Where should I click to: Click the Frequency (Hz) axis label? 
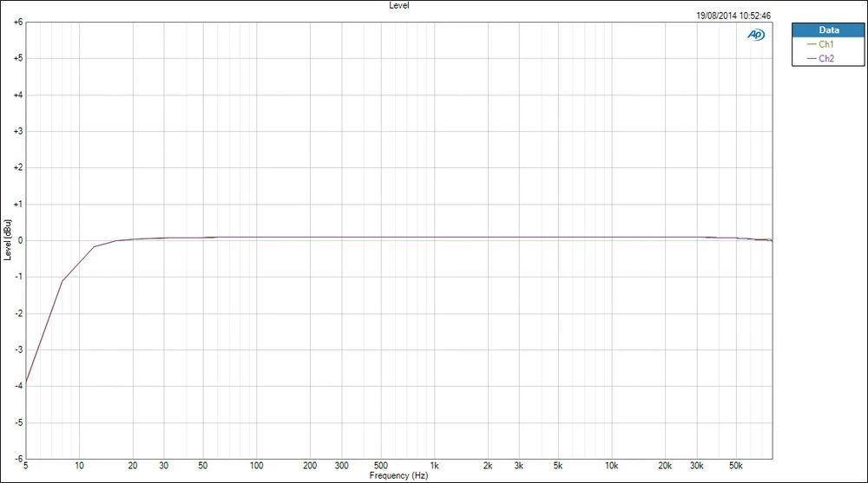398,475
